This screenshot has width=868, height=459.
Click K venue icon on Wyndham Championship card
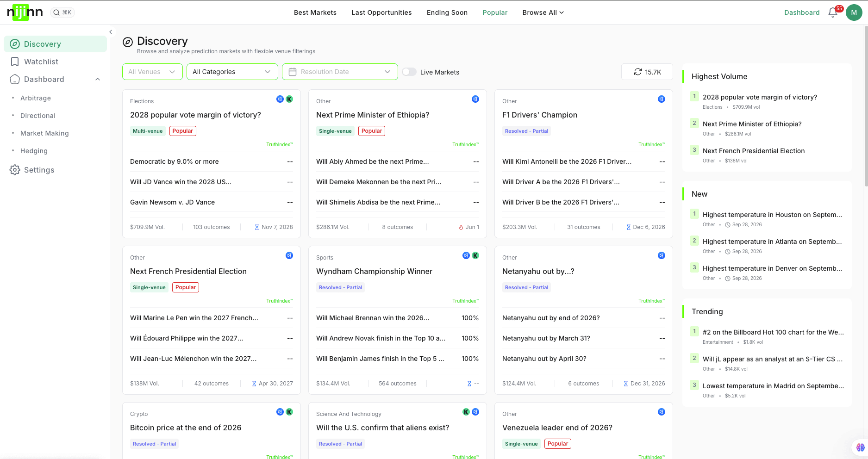pos(475,255)
